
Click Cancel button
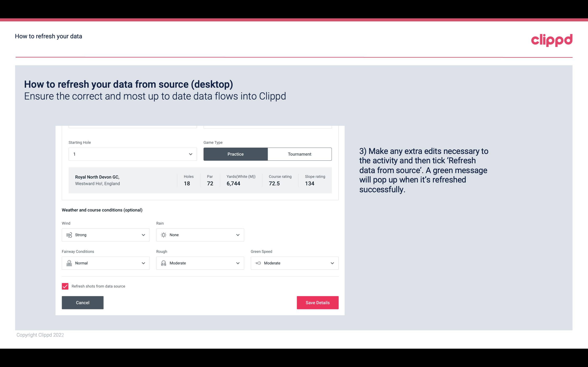[x=83, y=302]
